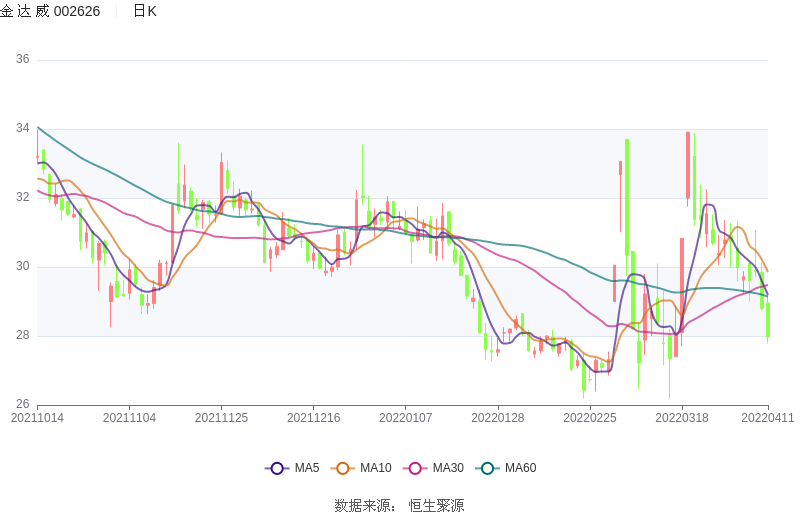Screen dimensions: 800x517
Task: Click the teal MA60 legend circle marker
Action: pos(488,468)
